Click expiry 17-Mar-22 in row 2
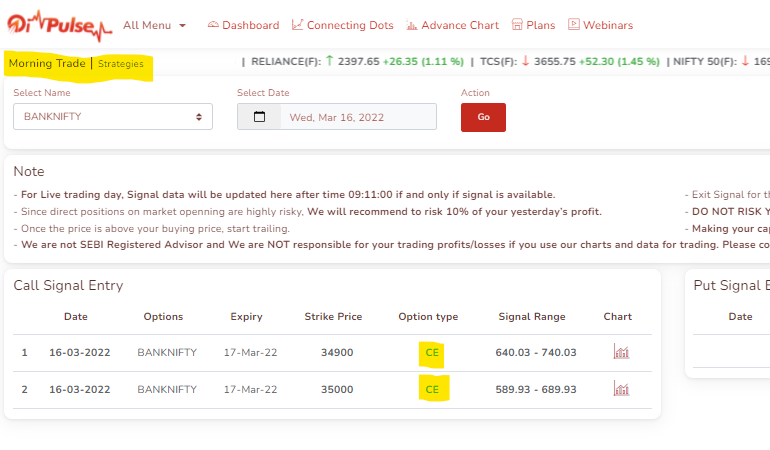 pyautogui.click(x=250, y=389)
